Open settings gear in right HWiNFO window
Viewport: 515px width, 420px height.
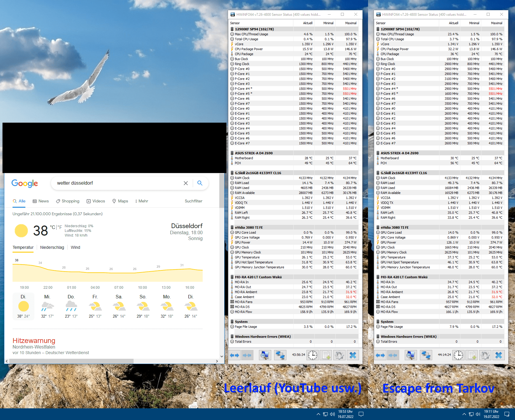pos(485,355)
